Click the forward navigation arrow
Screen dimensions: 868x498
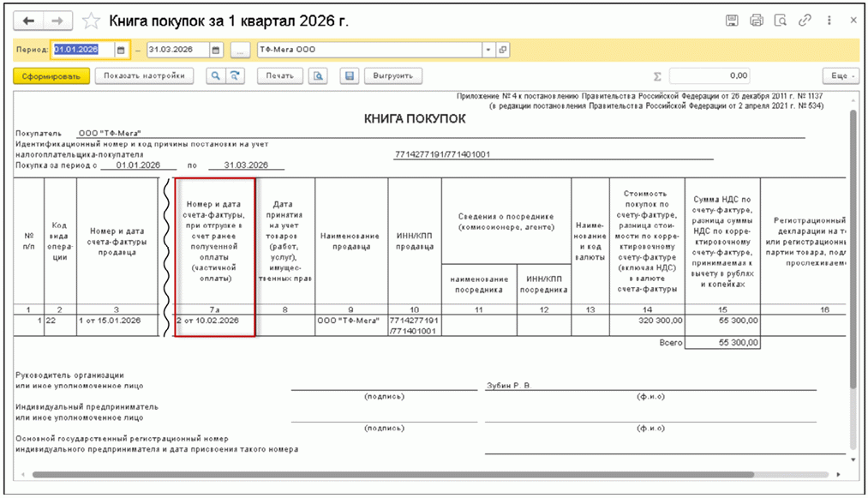click(x=57, y=20)
